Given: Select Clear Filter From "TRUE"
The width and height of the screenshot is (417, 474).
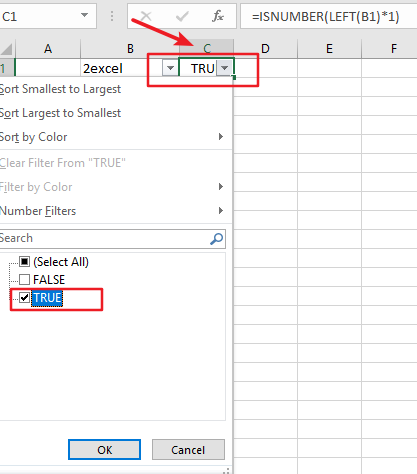Looking at the screenshot, I should click(115, 163).
